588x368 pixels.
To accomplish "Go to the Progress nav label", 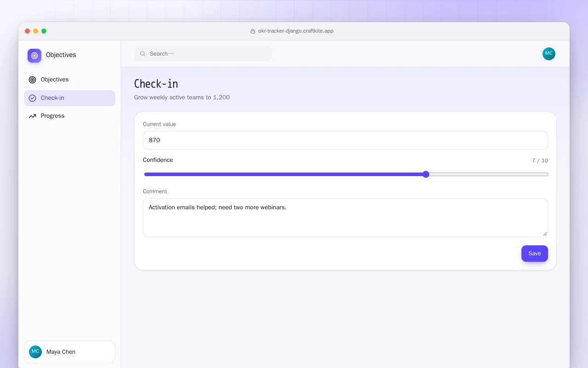I will (x=52, y=116).
